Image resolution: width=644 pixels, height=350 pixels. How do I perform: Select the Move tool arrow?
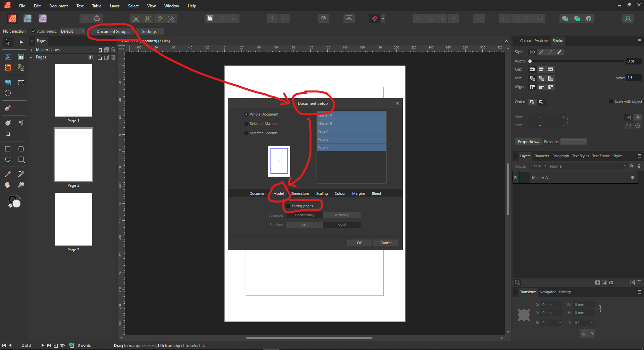8,42
